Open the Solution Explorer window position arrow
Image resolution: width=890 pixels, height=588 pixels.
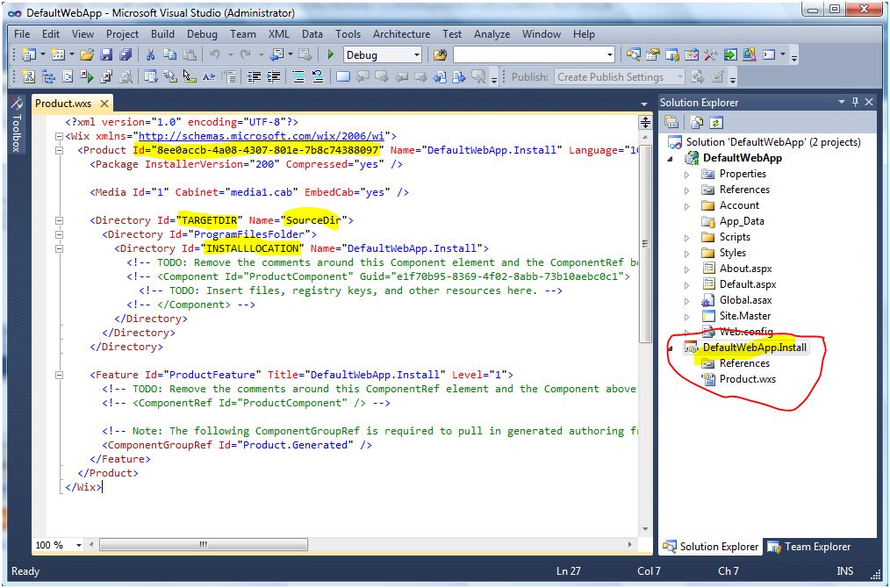click(x=842, y=102)
